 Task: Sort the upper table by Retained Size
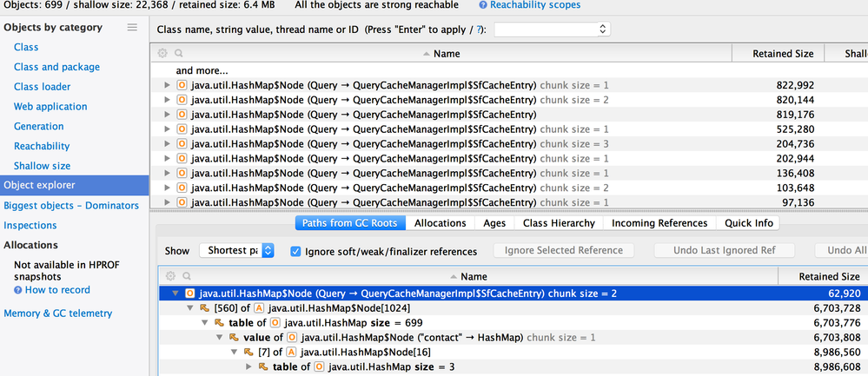[x=778, y=54]
